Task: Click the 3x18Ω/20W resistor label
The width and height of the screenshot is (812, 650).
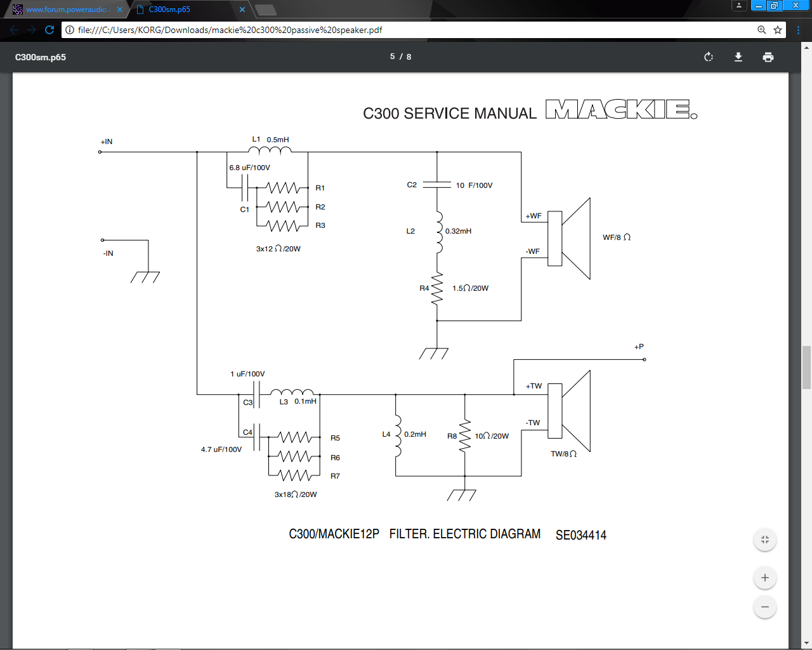Action: [x=296, y=494]
